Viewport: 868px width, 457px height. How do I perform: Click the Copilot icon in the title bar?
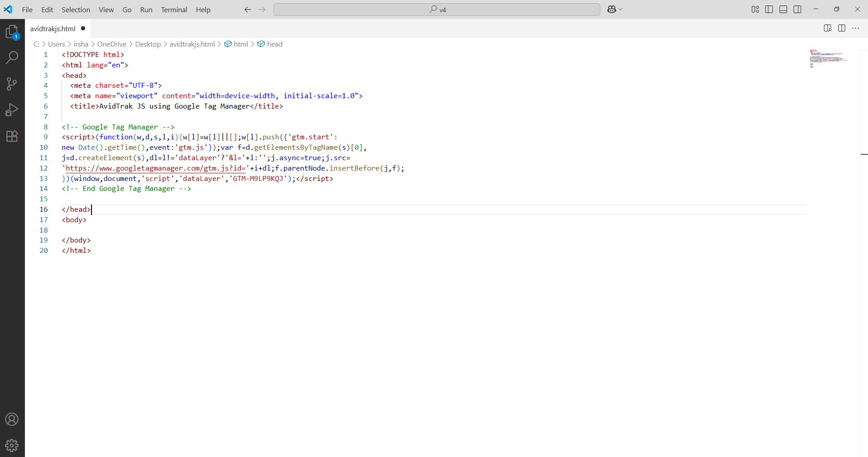pos(611,9)
